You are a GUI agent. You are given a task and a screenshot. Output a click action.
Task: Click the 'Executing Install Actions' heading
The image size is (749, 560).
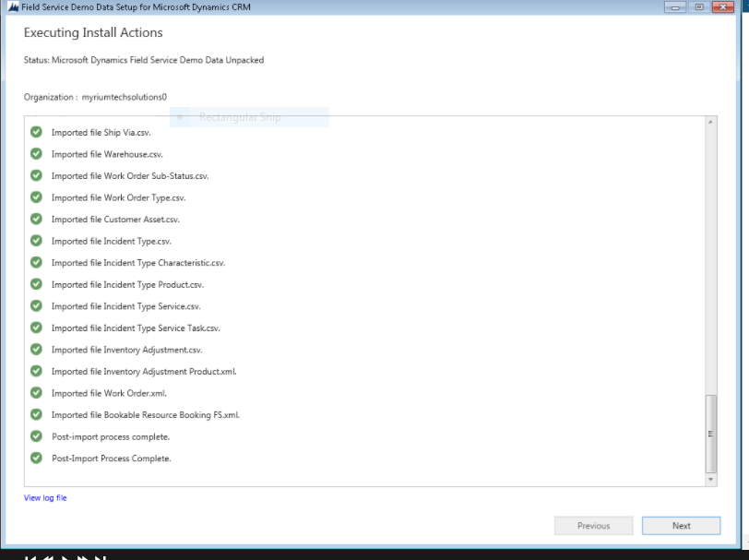pos(93,32)
